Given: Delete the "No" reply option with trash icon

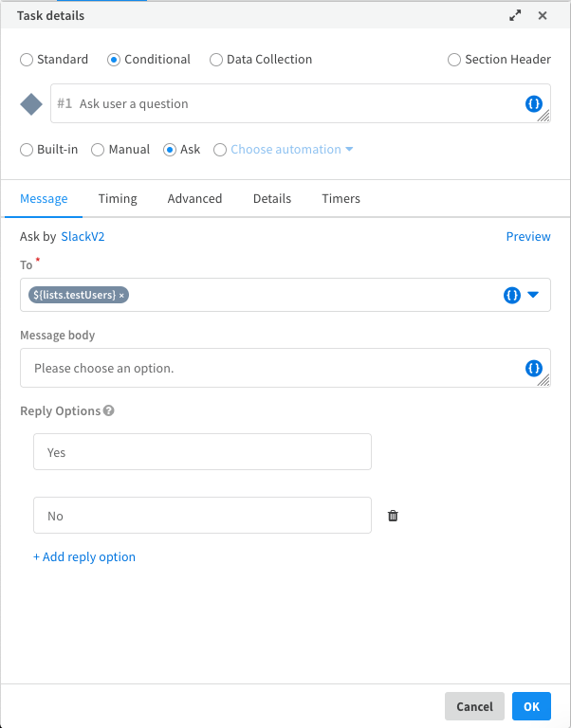Looking at the screenshot, I should coord(393,516).
